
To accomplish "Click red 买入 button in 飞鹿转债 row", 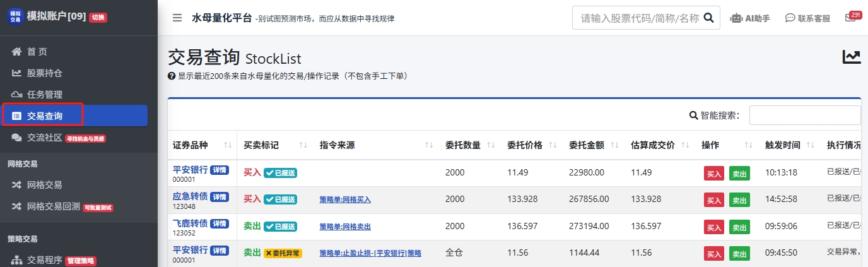I will 714,227.
